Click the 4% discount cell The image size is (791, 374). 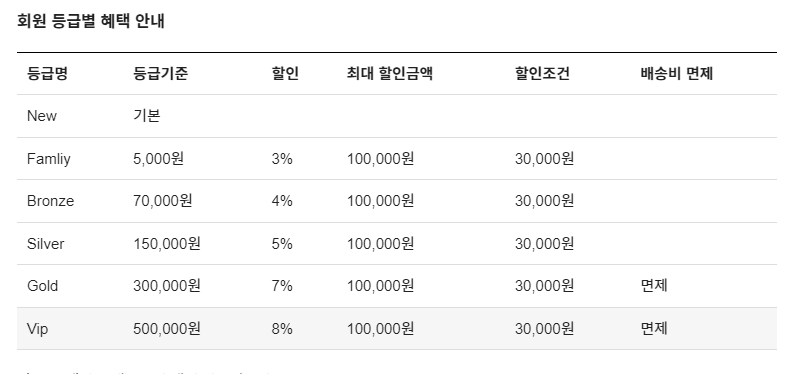(x=282, y=201)
